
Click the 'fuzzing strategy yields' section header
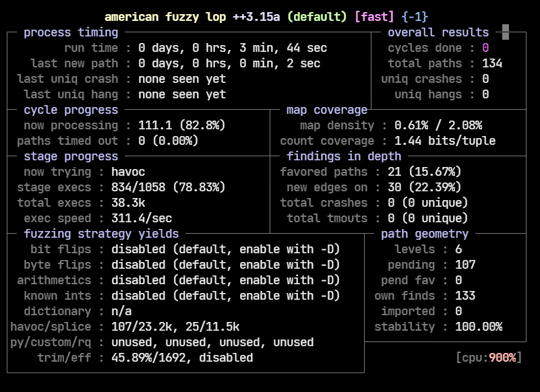[101, 234]
